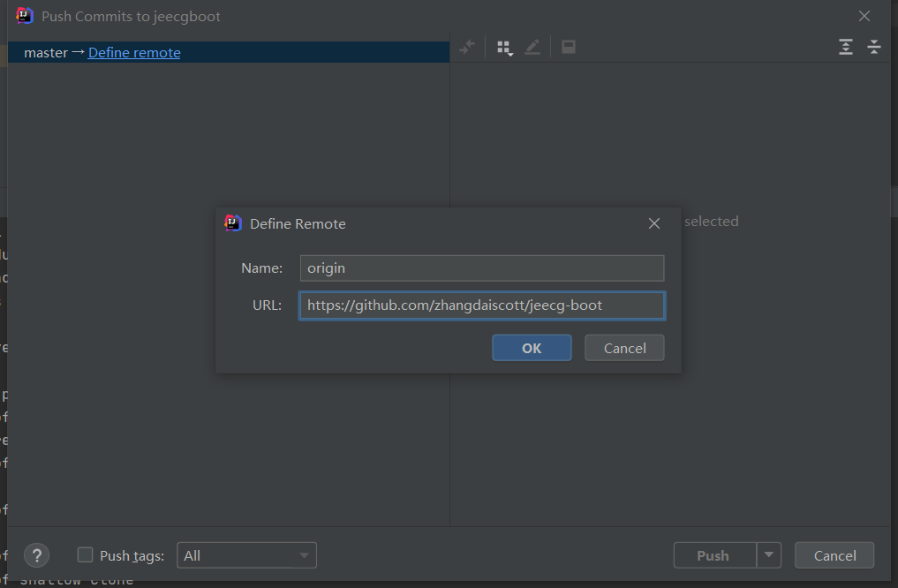Select the master branch row
Screen dimensions: 898x588
(x=229, y=52)
